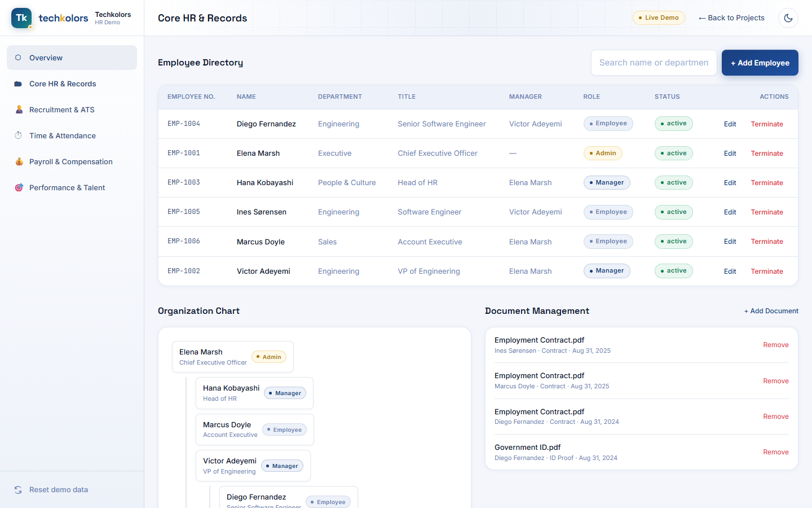Image resolution: width=812 pixels, height=508 pixels.
Task: Click the Recruitment & ATS person icon
Action: pos(19,110)
